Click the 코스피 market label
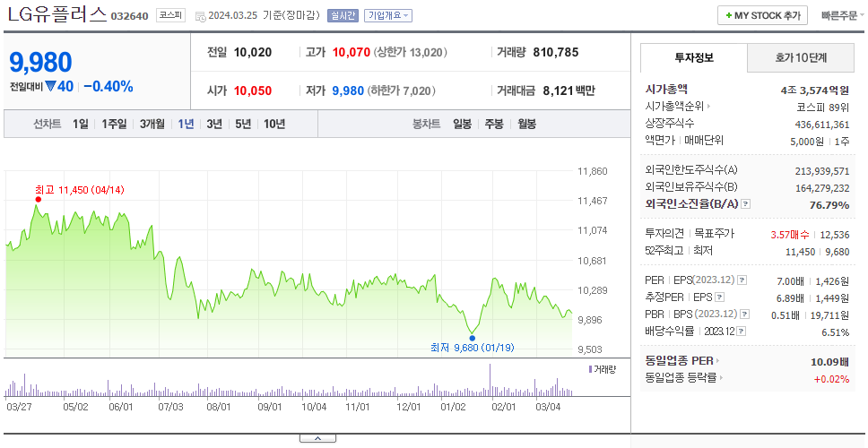Screen dimensions: 868x448 click(x=170, y=15)
